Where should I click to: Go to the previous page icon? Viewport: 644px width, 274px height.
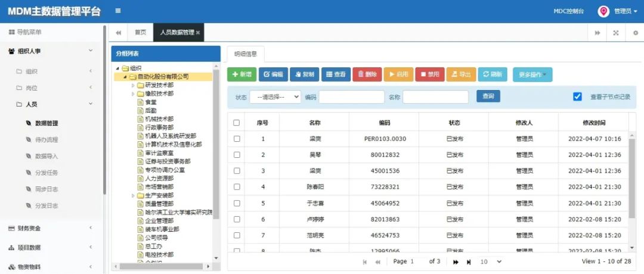point(378,261)
